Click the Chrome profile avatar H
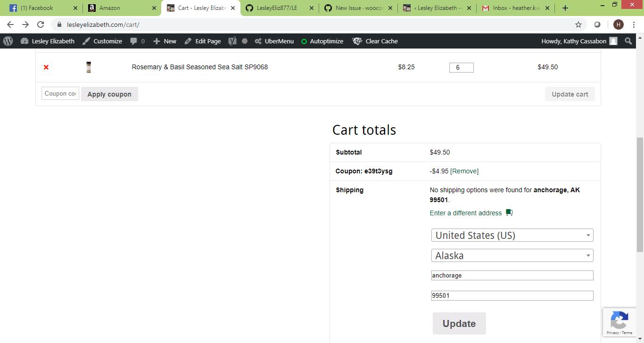644x343 pixels. [x=619, y=24]
